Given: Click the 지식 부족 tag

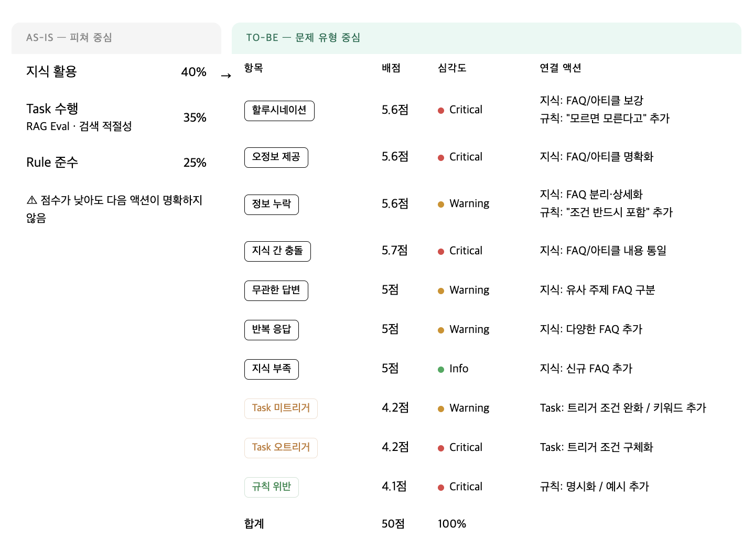Looking at the screenshot, I should 271,369.
